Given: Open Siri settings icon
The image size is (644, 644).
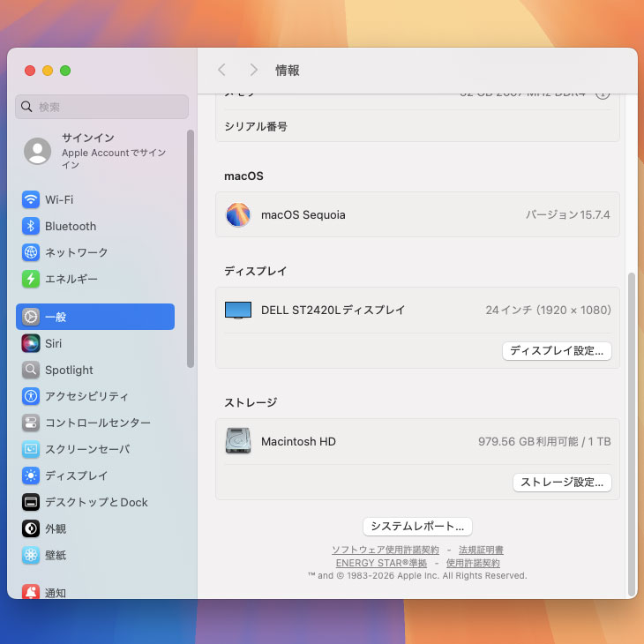Looking at the screenshot, I should [x=31, y=344].
